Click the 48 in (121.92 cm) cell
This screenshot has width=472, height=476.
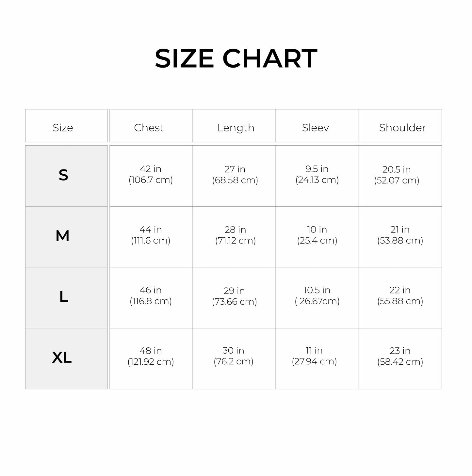pyautogui.click(x=151, y=356)
